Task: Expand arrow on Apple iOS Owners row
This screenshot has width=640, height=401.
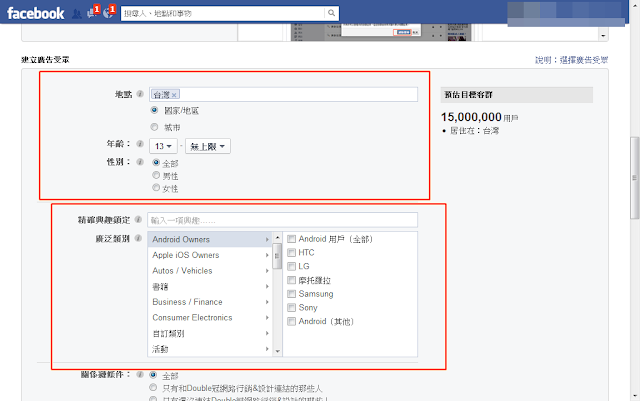Action: point(267,255)
